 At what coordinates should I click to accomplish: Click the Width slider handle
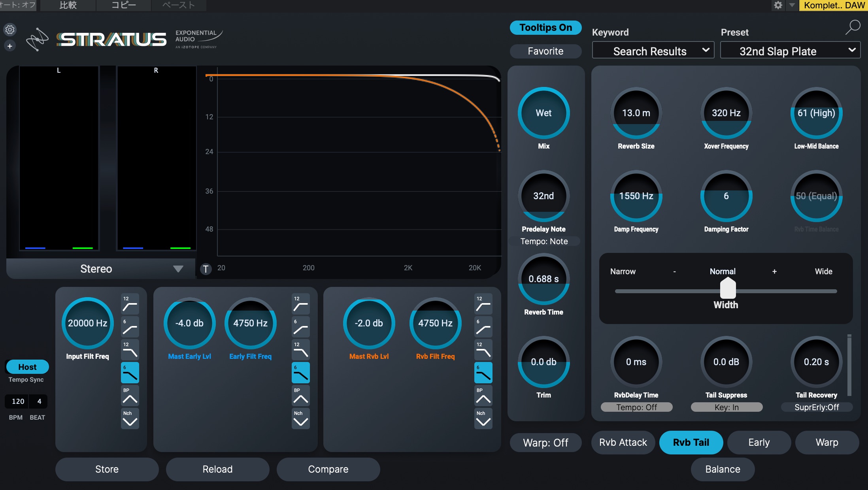pyautogui.click(x=728, y=288)
